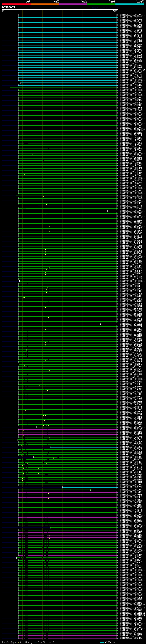Select hit UniRef100_C5FQ74
This screenshot has width=146, height=644.
click(131, 326)
